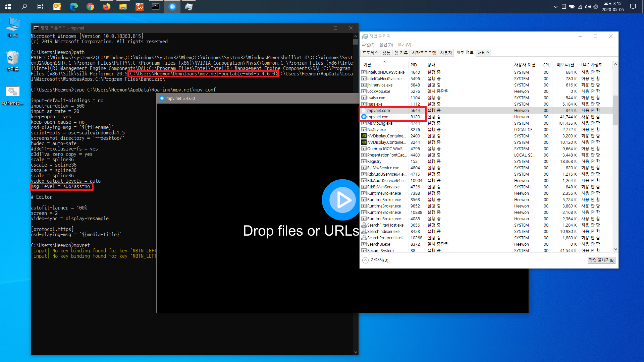Click the mpv play icon in taskbar
The height and width of the screenshot is (362, 644).
(172, 7)
